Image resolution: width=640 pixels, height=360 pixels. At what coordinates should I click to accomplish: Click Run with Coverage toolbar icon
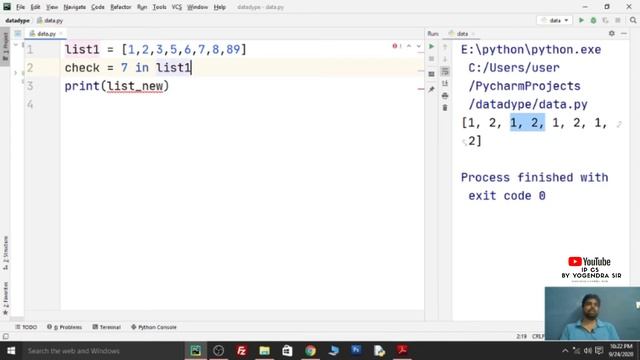click(605, 20)
